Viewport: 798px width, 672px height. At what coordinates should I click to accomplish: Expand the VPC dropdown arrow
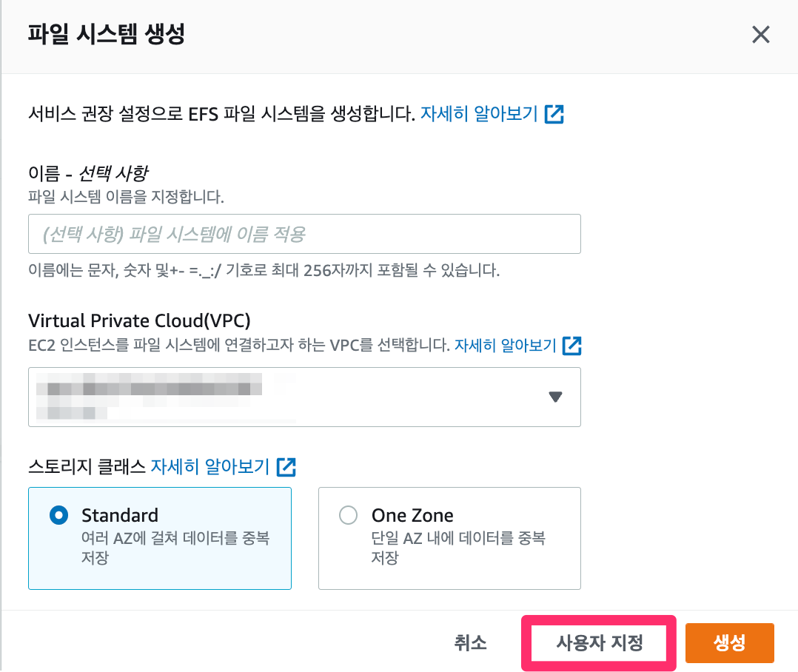[556, 397]
